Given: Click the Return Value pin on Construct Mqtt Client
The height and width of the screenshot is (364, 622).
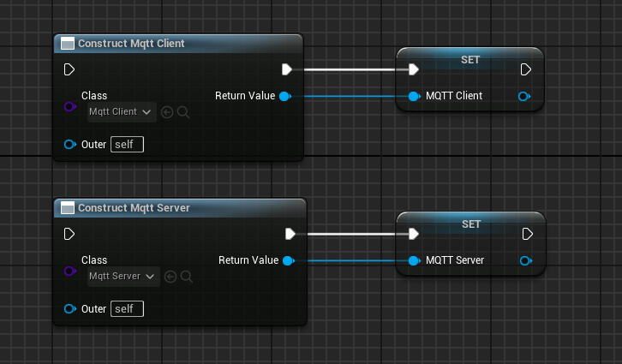Looking at the screenshot, I should (x=284, y=96).
